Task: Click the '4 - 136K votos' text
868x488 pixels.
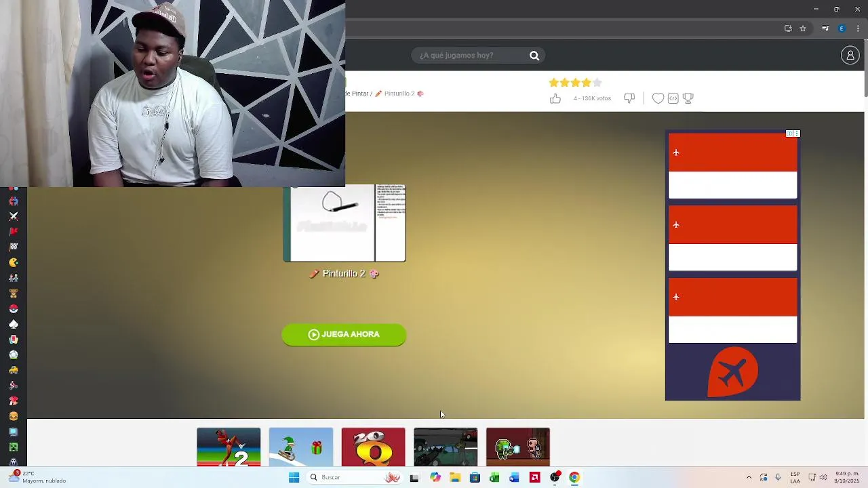Action: (x=592, y=98)
